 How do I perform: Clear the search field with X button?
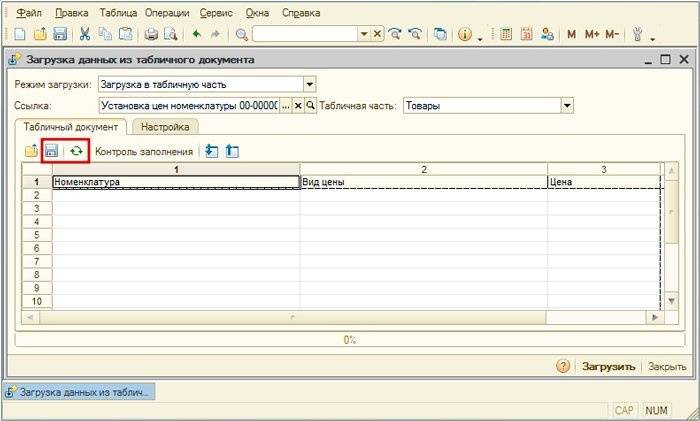[377, 34]
